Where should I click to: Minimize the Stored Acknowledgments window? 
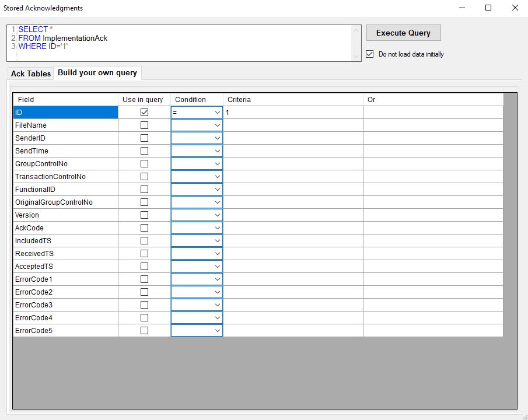pos(462,8)
